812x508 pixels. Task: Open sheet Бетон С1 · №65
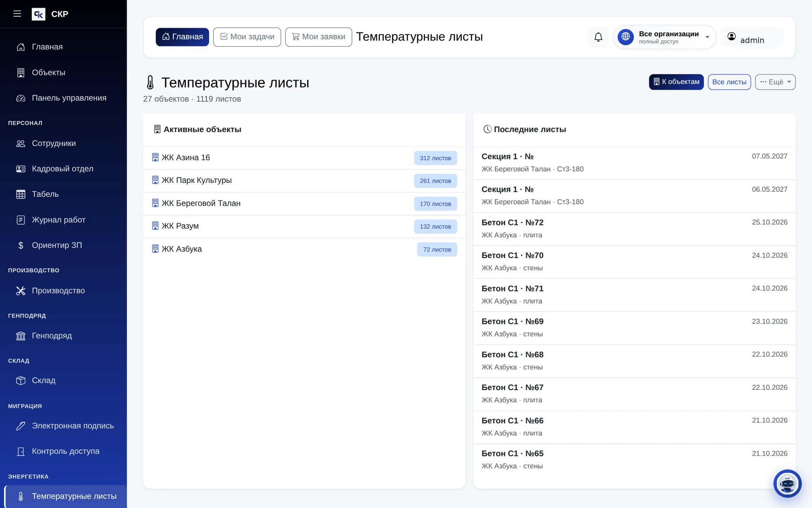pos(634,460)
